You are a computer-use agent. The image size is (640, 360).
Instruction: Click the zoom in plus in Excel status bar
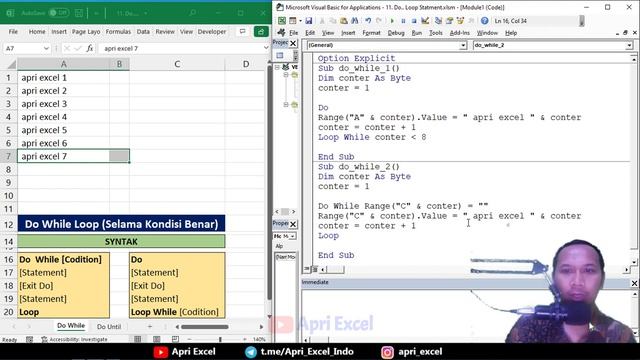pos(244,339)
